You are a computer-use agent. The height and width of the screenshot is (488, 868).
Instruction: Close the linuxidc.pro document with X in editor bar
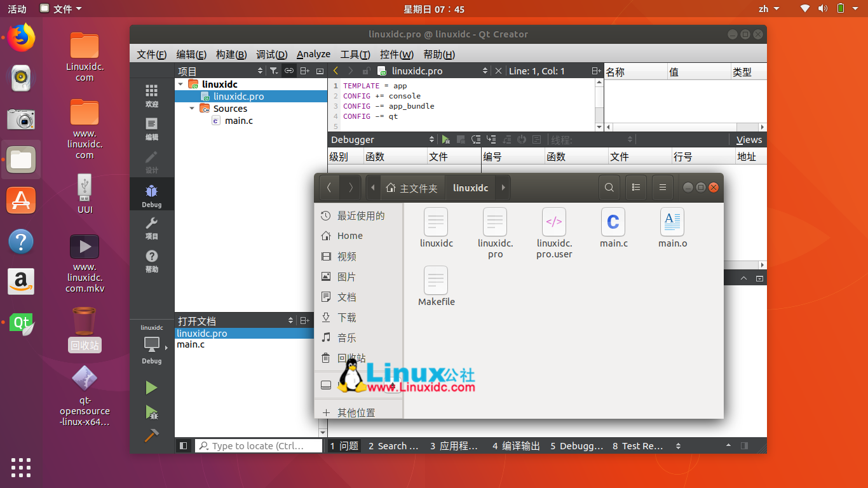click(x=498, y=71)
